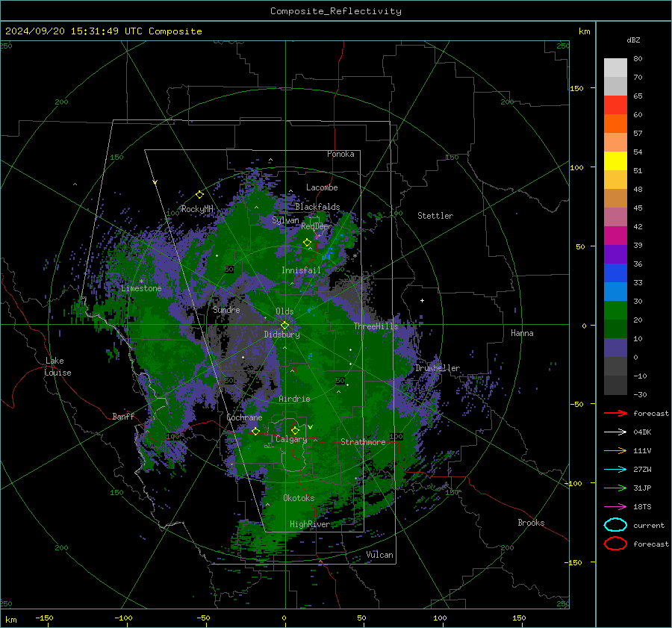Screen dimensions: 672x628
Task: Click yellow diamond marker under Cochrane
Action: pyautogui.click(x=255, y=431)
